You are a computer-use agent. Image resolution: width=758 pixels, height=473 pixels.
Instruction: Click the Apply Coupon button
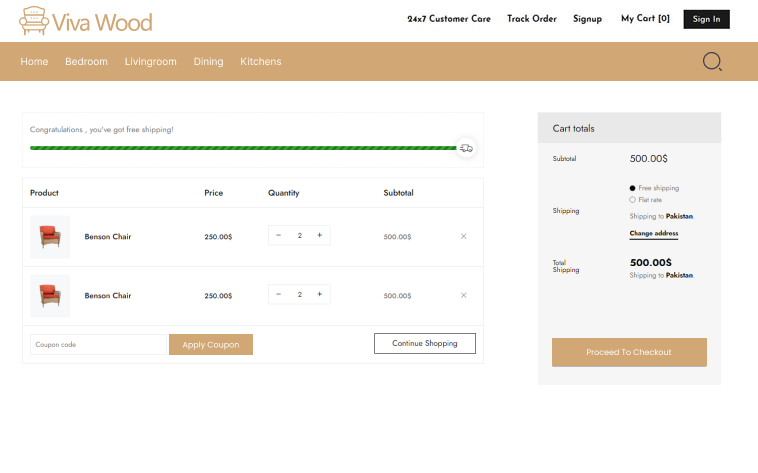pos(210,345)
